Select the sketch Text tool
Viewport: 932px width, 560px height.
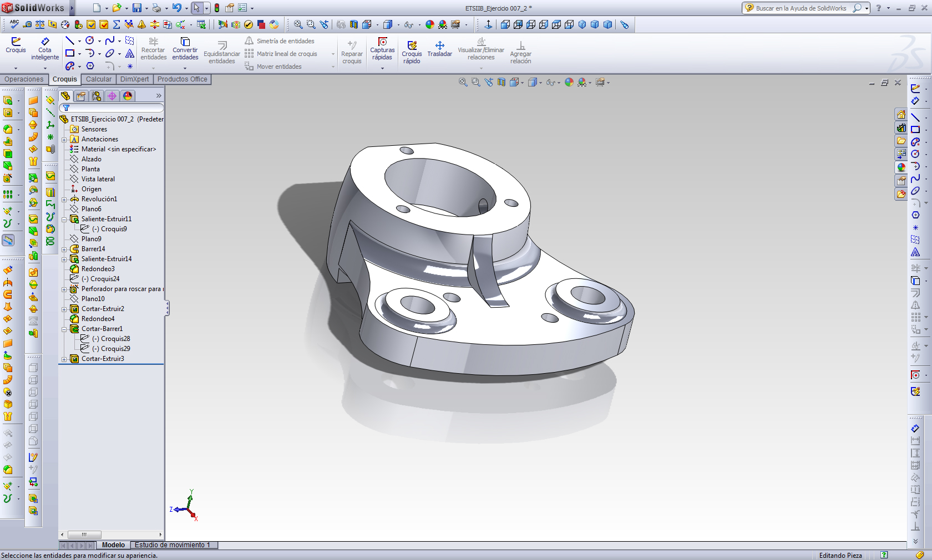pos(129,53)
